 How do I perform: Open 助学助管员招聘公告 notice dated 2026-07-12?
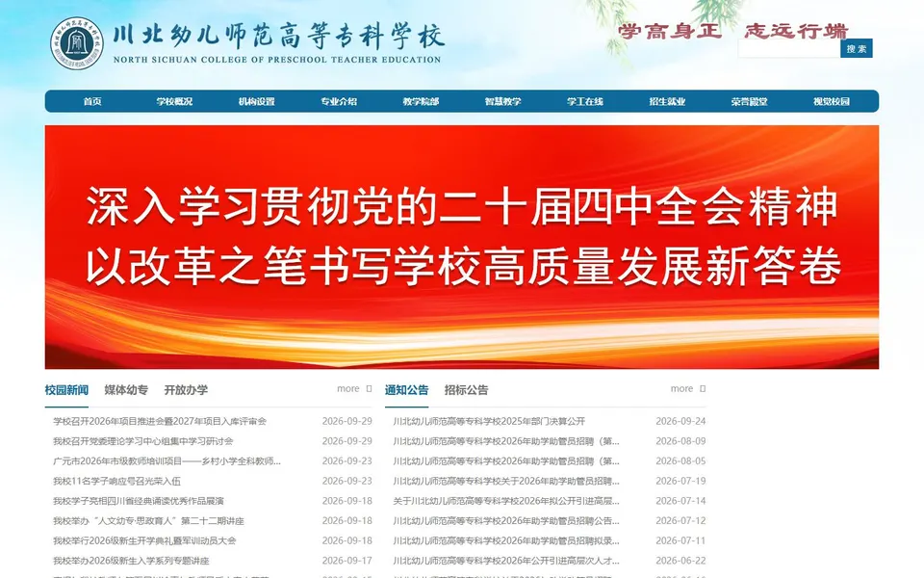click(506, 521)
